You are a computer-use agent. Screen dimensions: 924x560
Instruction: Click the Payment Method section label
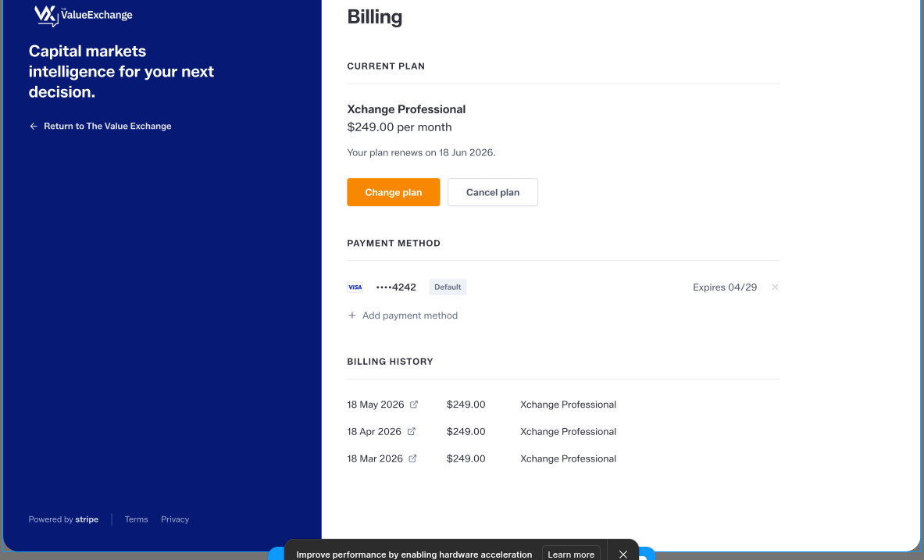pos(394,243)
